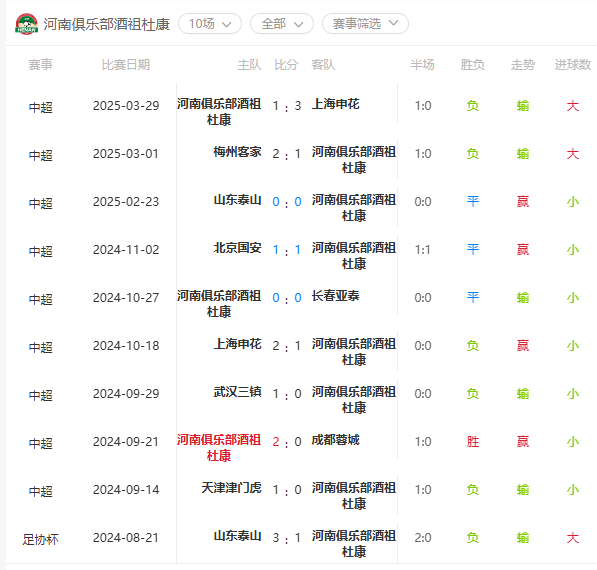597x570 pixels.
Task: Click red home team 河南俱乐部酒祖杜康
Action: (x=219, y=447)
